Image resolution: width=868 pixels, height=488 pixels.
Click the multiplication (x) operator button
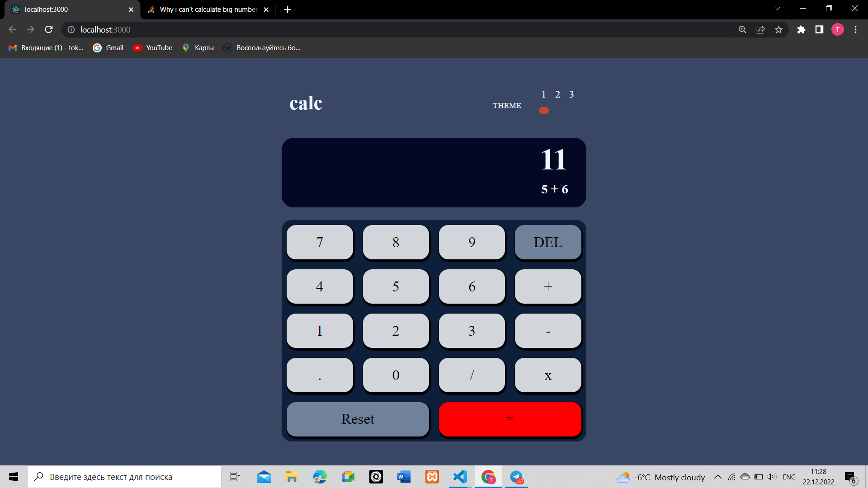tap(548, 375)
